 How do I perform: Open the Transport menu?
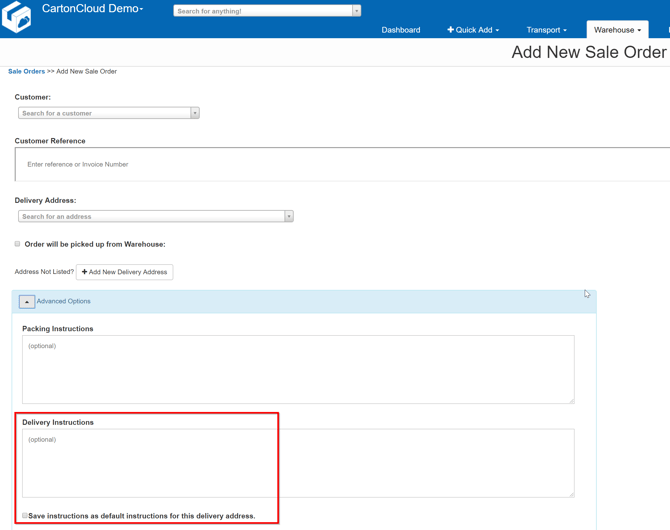[546, 30]
